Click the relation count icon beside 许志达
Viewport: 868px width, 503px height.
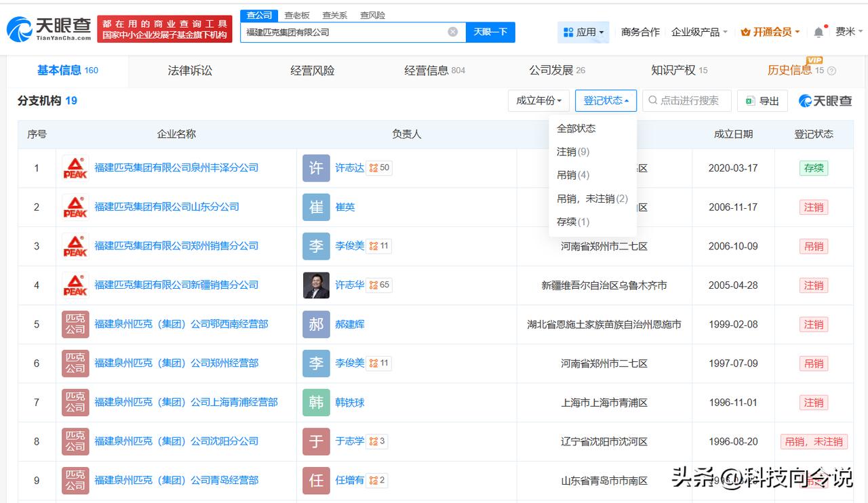[379, 168]
